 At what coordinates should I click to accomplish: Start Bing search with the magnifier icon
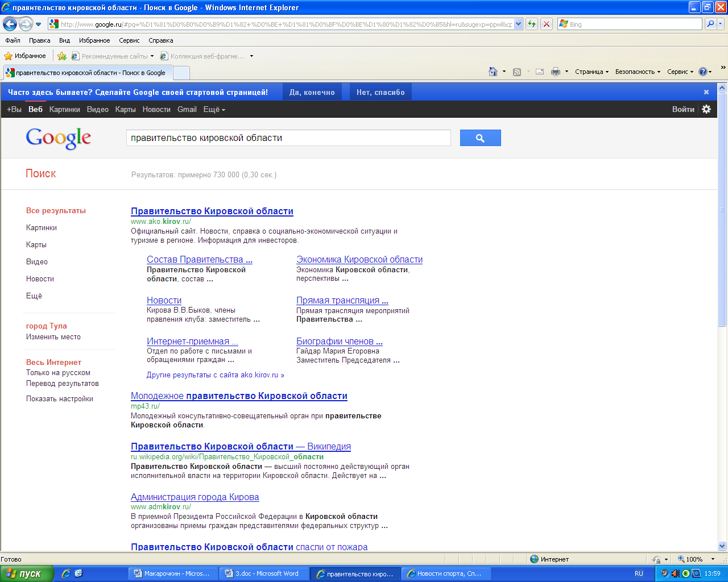pos(710,24)
